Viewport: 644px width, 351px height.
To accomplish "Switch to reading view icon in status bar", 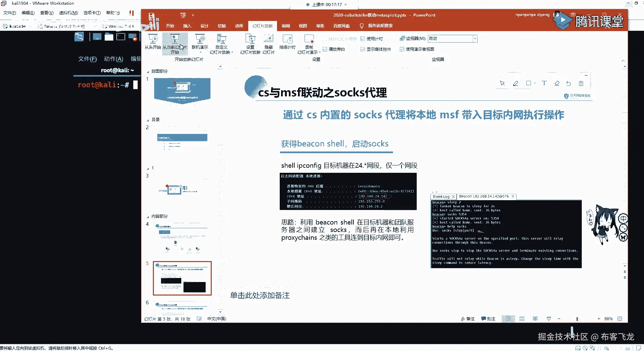I will tap(535, 319).
